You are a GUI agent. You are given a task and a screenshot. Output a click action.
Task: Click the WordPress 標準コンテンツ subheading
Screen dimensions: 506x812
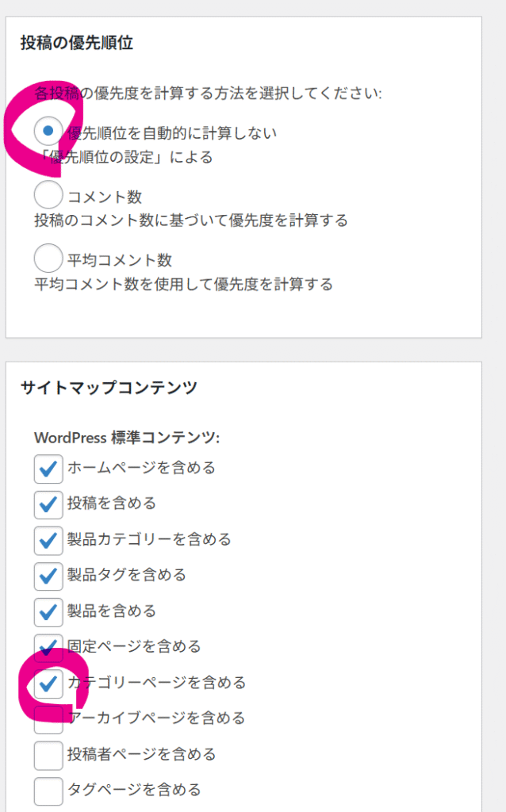(x=127, y=437)
